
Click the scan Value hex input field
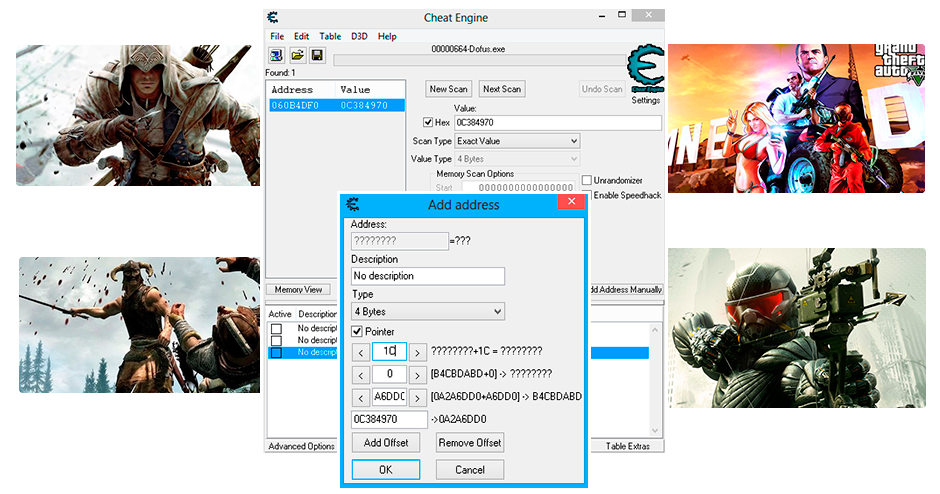[558, 122]
